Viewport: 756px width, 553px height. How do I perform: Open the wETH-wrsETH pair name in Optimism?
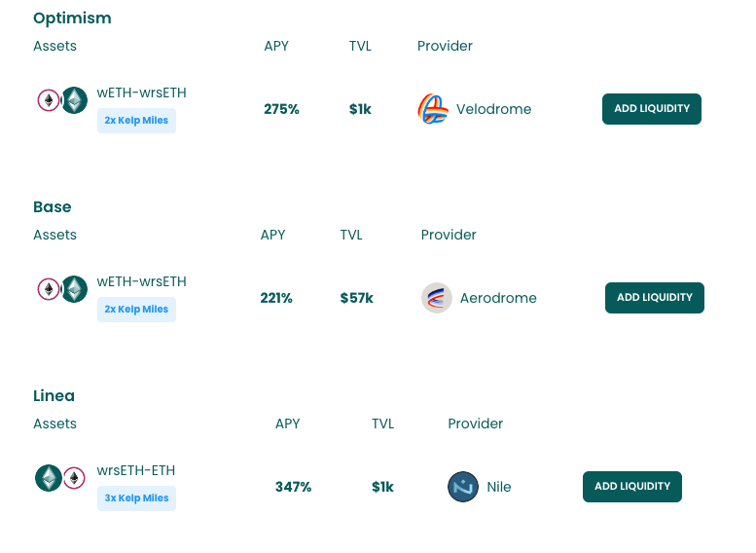141,92
